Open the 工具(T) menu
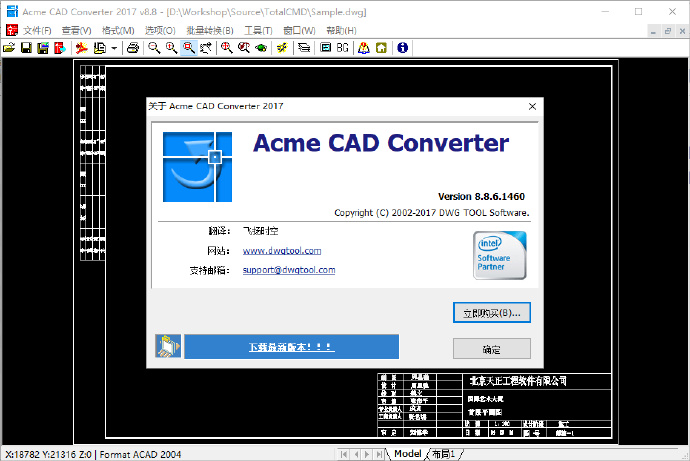 point(258,30)
